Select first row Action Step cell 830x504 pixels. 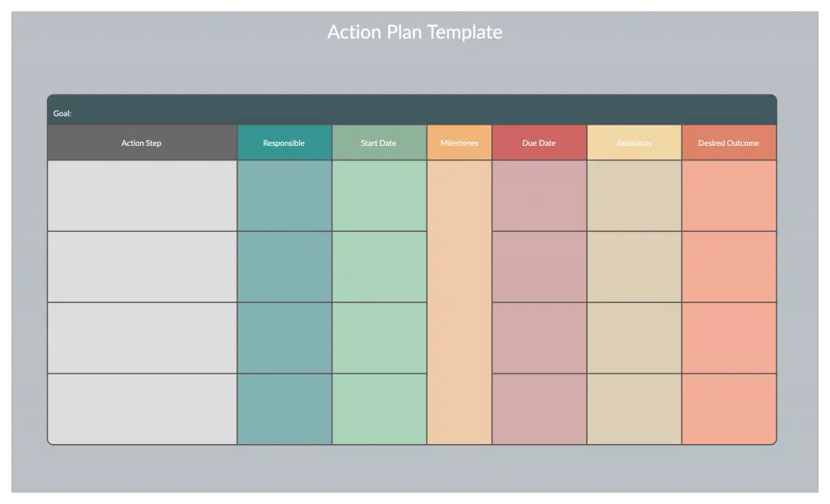(142, 195)
